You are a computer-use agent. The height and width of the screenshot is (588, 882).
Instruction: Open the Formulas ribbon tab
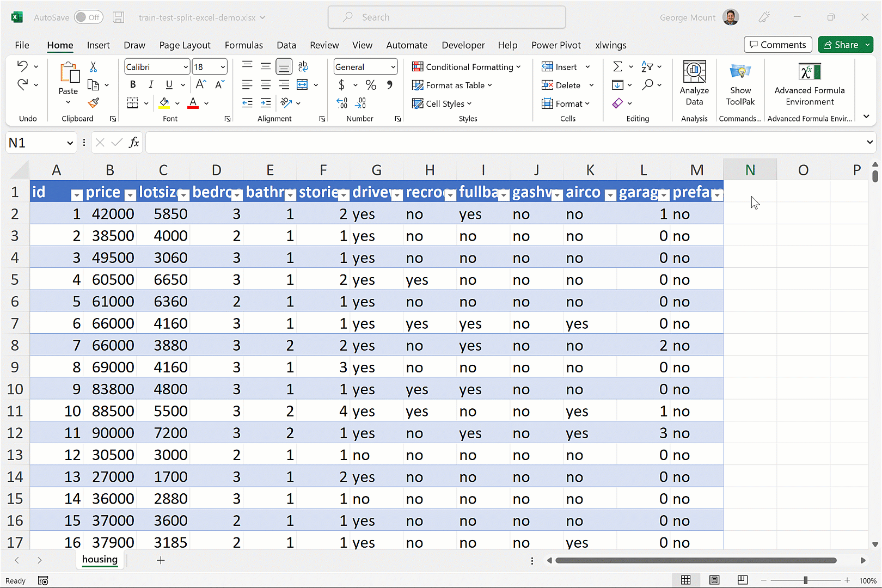coord(243,45)
